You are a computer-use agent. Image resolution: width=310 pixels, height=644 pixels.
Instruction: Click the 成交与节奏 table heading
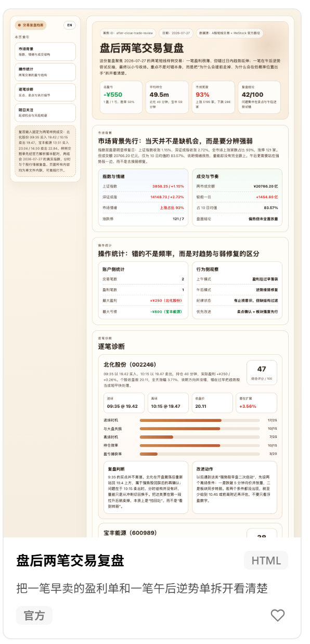click(x=207, y=176)
